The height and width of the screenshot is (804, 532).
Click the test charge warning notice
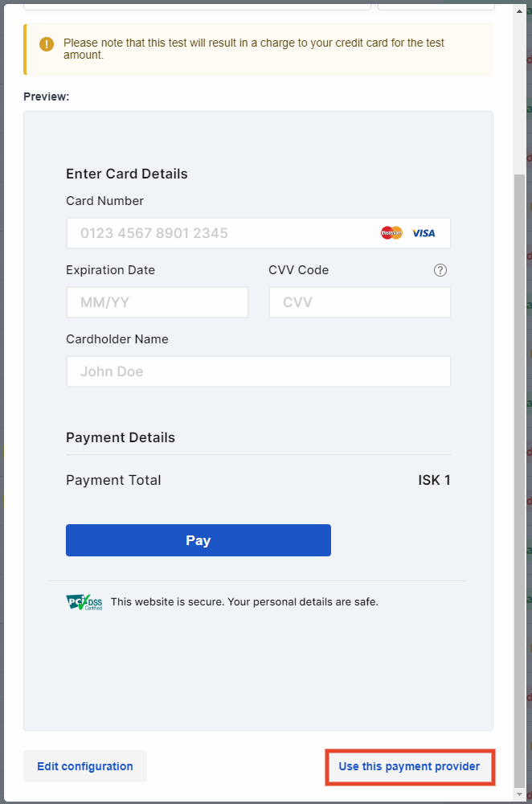click(258, 49)
